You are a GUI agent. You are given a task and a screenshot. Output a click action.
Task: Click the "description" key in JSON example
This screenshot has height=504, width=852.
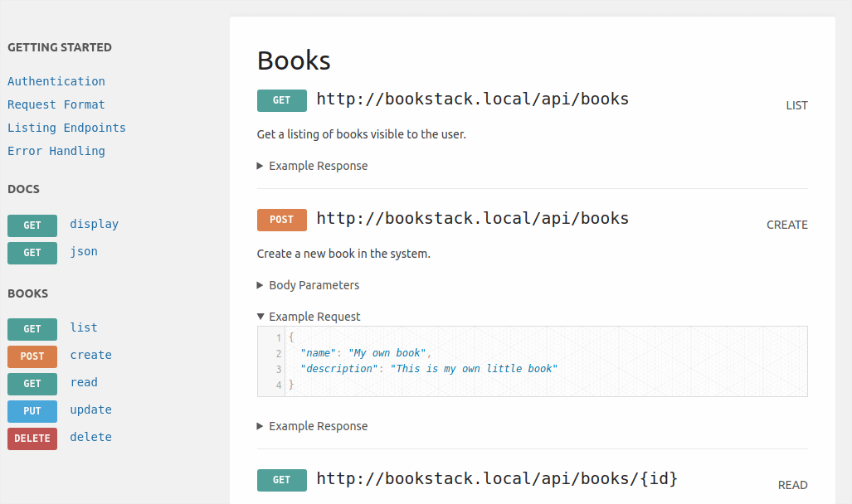pyautogui.click(x=339, y=369)
